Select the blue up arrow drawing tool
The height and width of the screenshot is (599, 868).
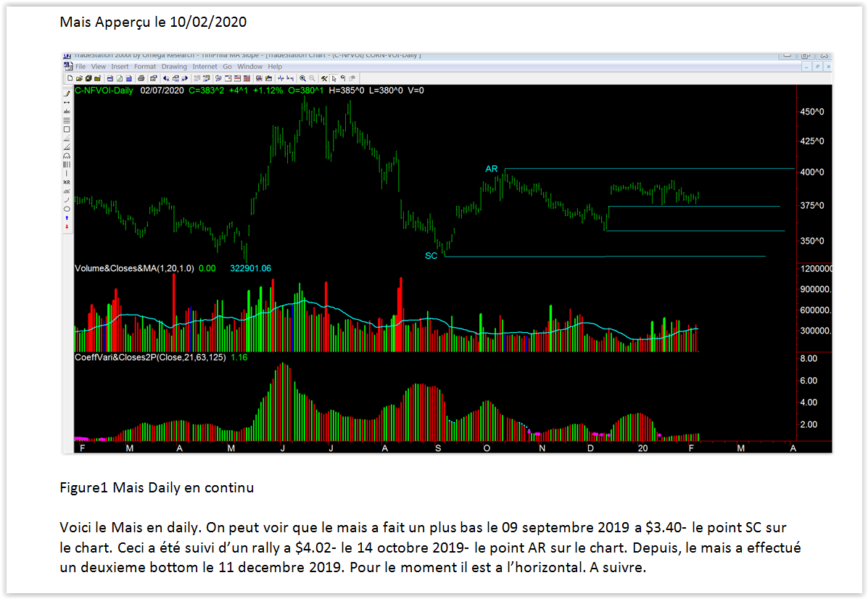[67, 218]
